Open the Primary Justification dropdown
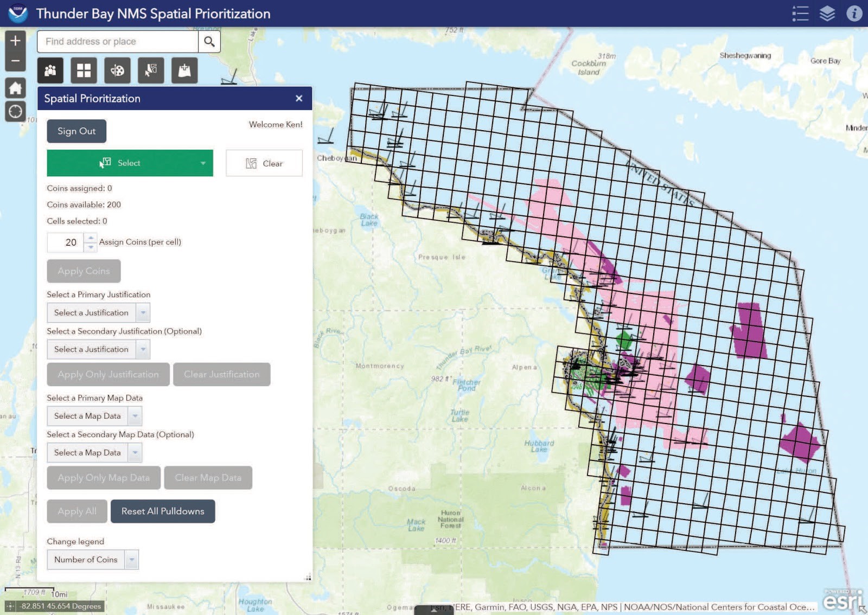 (98, 313)
